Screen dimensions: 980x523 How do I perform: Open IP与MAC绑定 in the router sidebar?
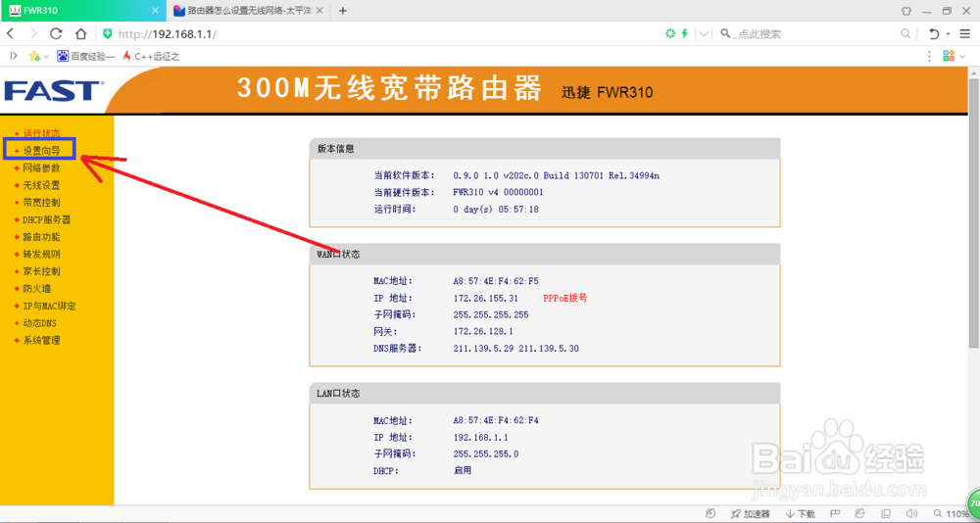click(49, 307)
